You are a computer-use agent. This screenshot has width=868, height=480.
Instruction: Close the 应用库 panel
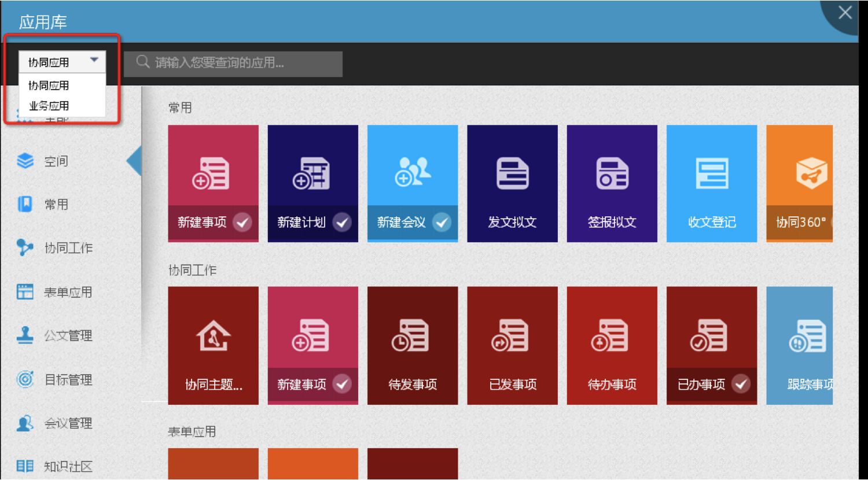point(845,13)
